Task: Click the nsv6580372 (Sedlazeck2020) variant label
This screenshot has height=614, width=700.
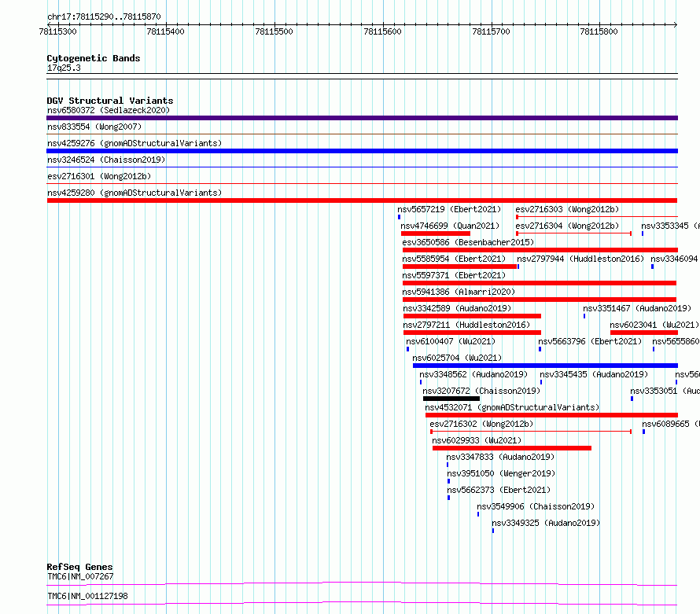Action: [x=109, y=110]
